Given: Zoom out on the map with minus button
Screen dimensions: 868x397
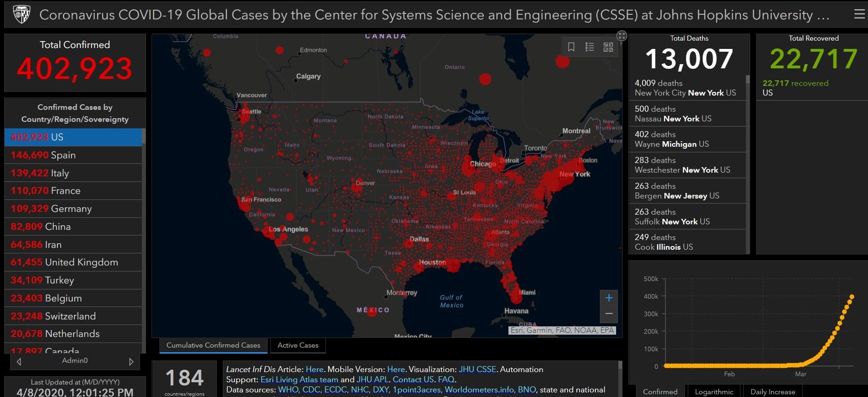Looking at the screenshot, I should [609, 314].
